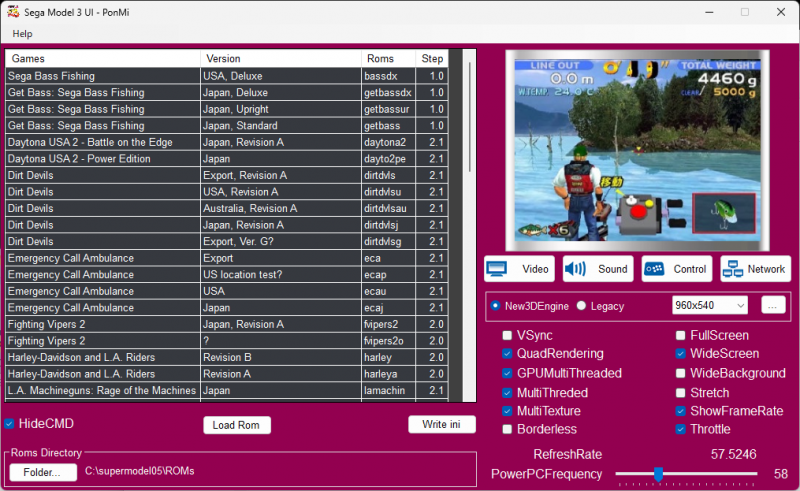800x491 pixels.
Task: Enable the Stretch checkbox
Action: coord(681,393)
